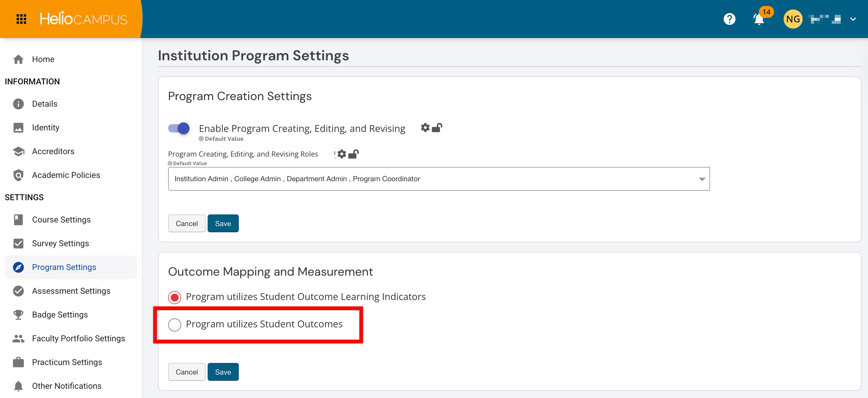Click the HelioCampus logo

click(x=83, y=19)
